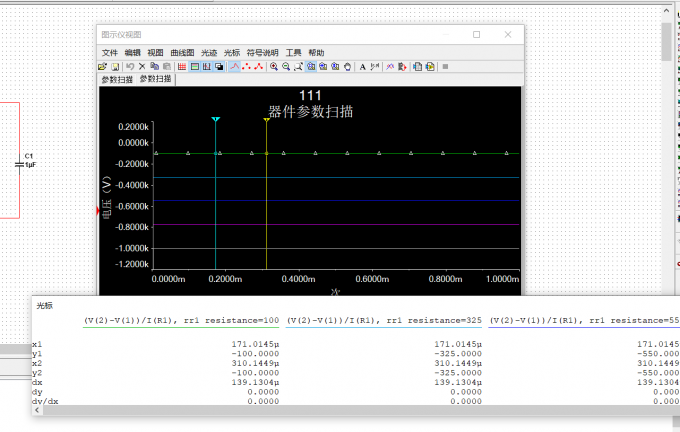
Task: Click the add data label icon next to 'A'
Action: pyautogui.click(x=375, y=67)
